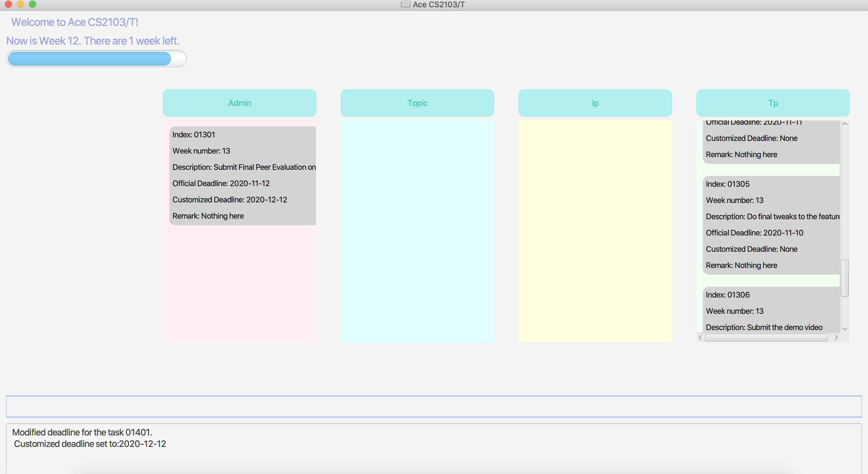Viewport: 868px width, 474px height.
Task: Click the result message display box
Action: (x=434, y=448)
